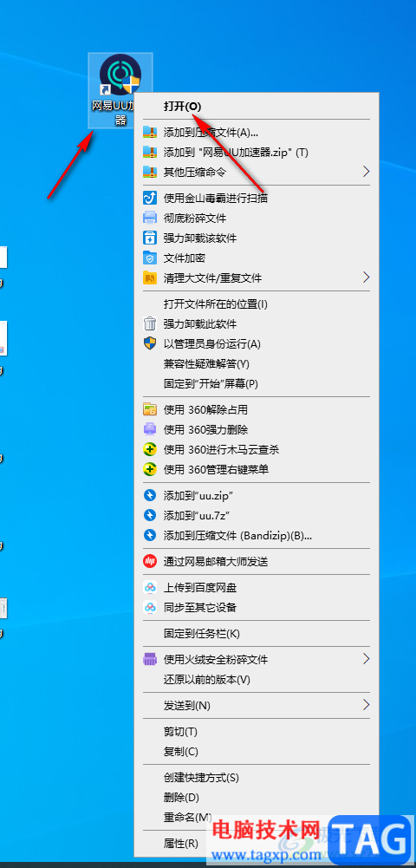Screen dimensions: 416x868
Task: Click the orange icon beside 清理大文件/重复文件
Action: (x=150, y=277)
